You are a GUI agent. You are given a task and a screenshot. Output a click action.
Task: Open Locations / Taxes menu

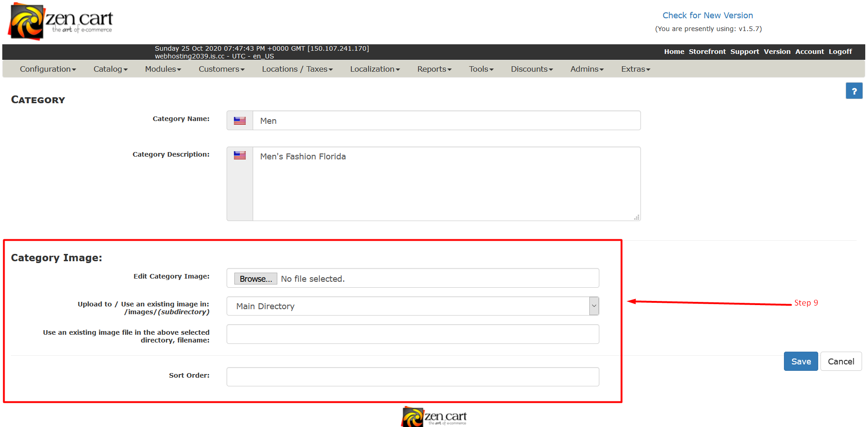297,69
